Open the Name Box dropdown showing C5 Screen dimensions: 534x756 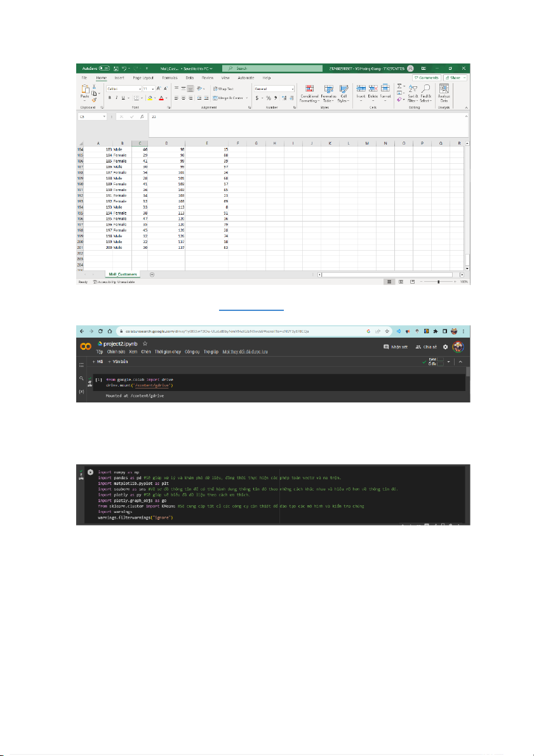(104, 117)
